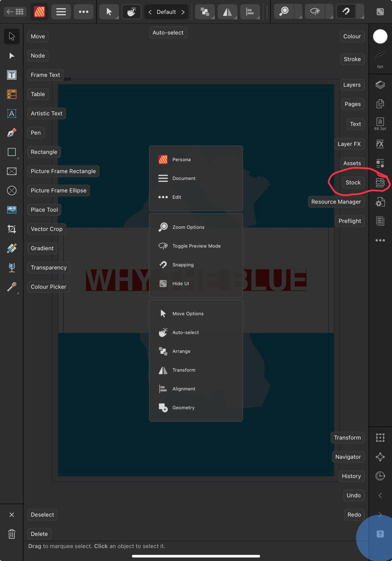
Task: Open the Edit three-dots menu in toolbar
Action: [x=84, y=12]
